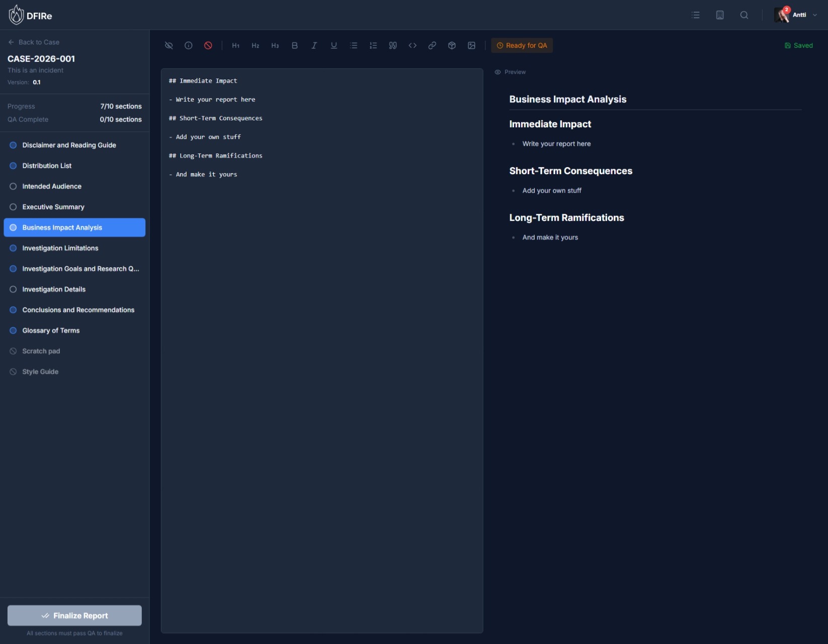The width and height of the screenshot is (828, 644).
Task: Click the Finalize Report button
Action: pos(74,615)
